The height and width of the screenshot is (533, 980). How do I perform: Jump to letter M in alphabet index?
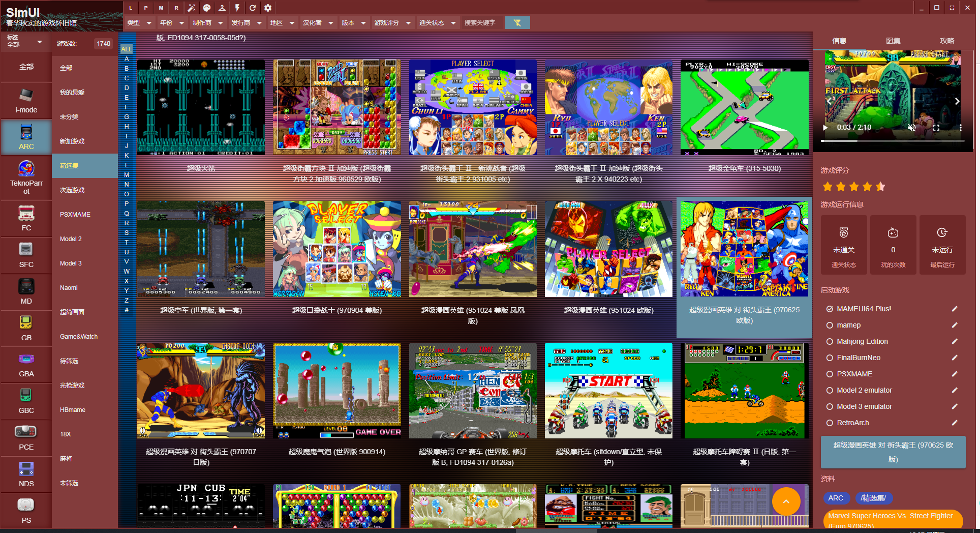pyautogui.click(x=127, y=174)
